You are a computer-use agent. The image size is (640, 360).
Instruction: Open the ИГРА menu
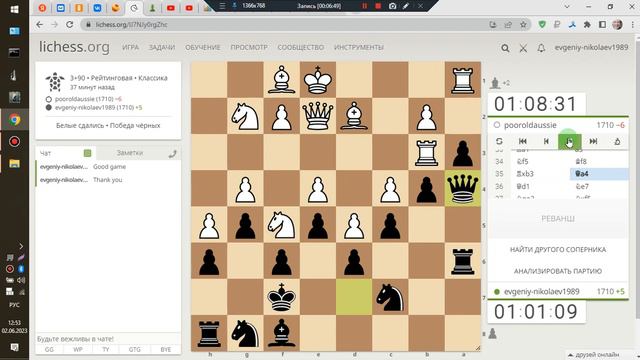(x=130, y=47)
